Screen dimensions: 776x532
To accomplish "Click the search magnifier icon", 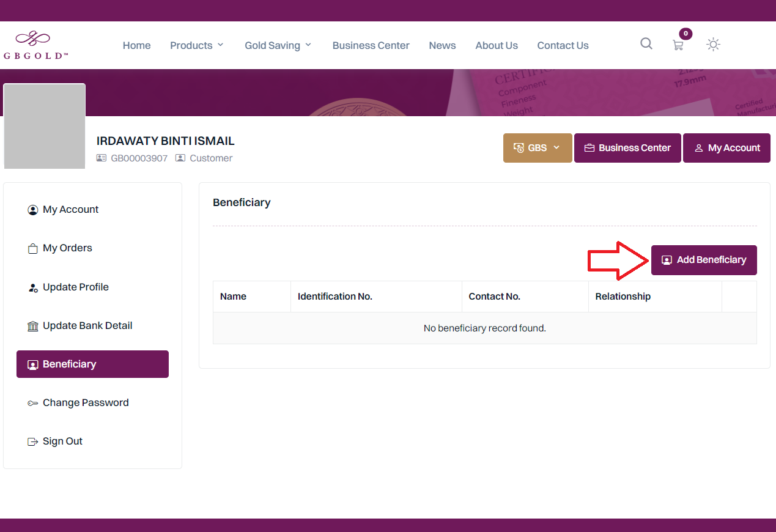I will coord(646,44).
